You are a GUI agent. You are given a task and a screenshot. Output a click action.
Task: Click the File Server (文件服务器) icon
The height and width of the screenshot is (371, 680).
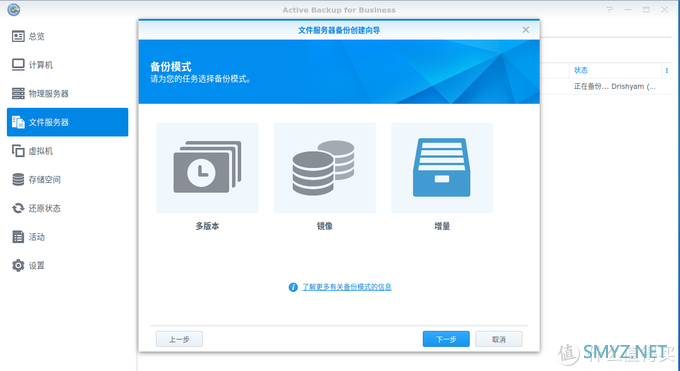point(18,122)
